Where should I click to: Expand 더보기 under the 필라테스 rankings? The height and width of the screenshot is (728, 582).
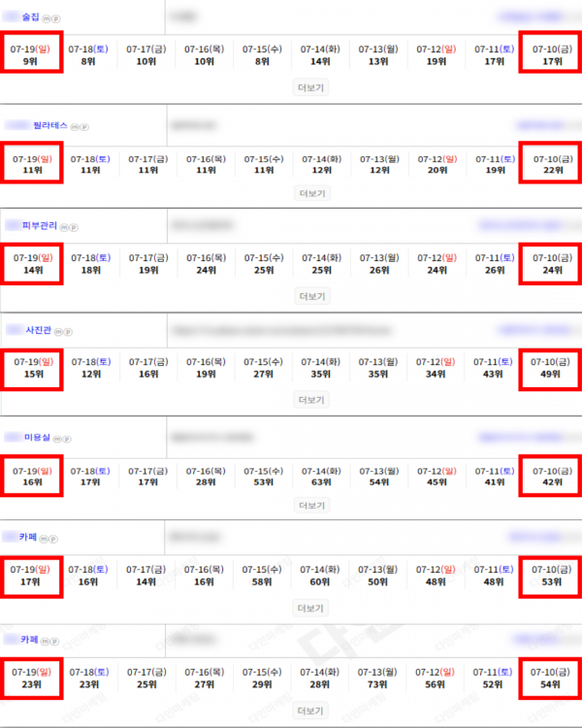pyautogui.click(x=312, y=193)
